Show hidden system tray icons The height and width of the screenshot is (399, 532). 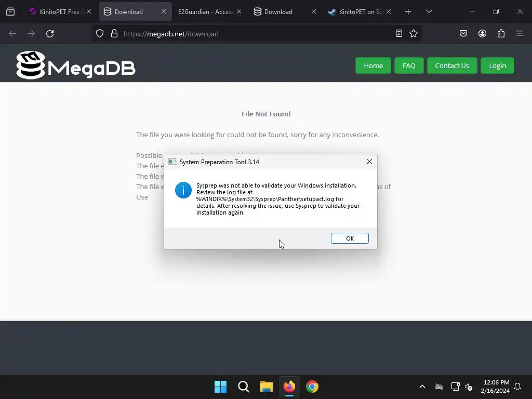click(x=422, y=387)
